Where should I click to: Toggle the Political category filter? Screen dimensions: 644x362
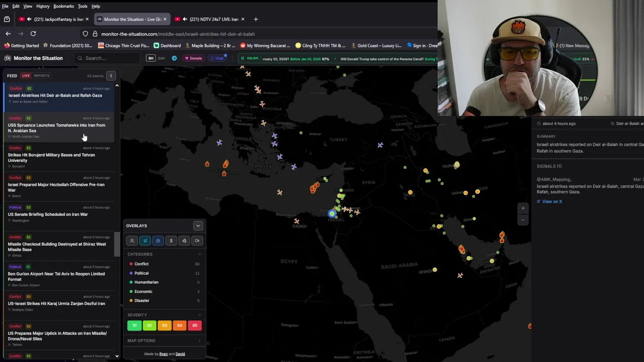pyautogui.click(x=164, y=273)
